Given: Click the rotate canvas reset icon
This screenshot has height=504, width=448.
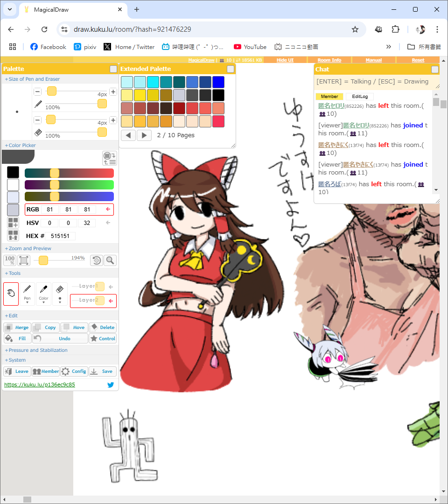Looking at the screenshot, I should tap(97, 260).
